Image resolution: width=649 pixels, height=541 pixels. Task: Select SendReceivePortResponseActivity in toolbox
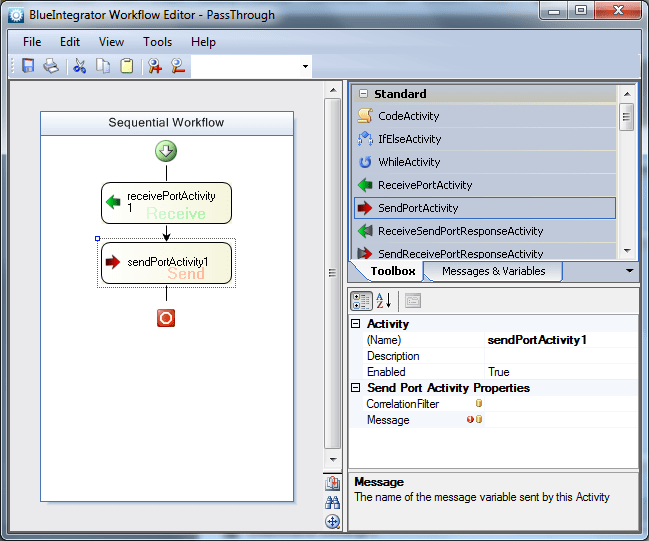click(485, 252)
